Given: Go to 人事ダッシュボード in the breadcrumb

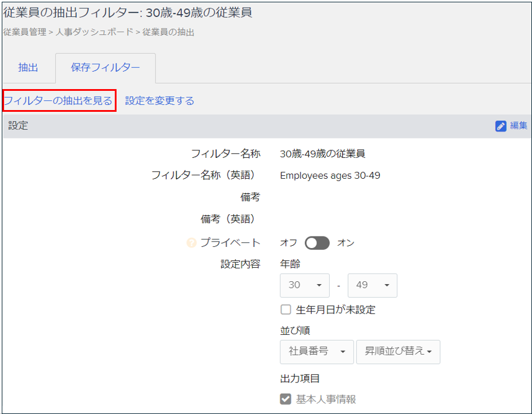Looking at the screenshot, I should [94, 32].
